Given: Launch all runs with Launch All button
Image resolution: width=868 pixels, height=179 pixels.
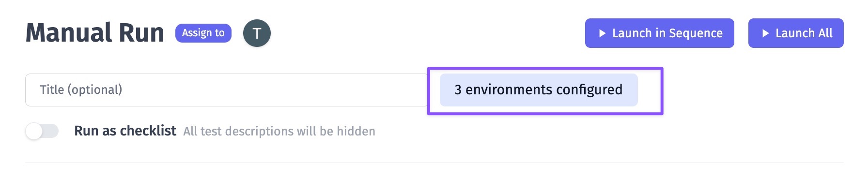Looking at the screenshot, I should [796, 33].
